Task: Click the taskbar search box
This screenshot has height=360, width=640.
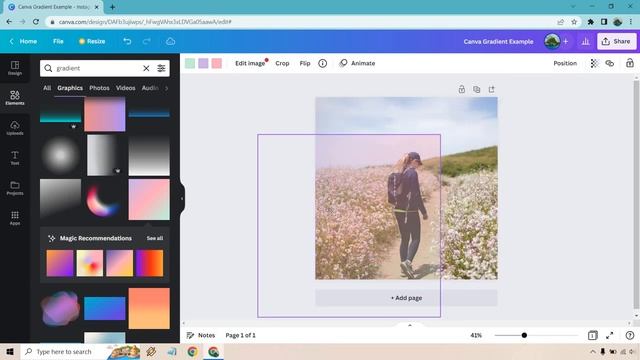Action: [64, 351]
